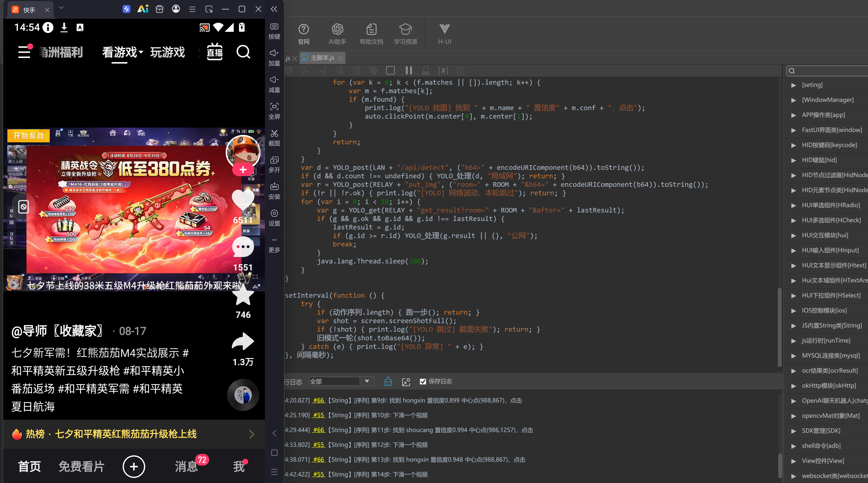Viewport: 868px width, 483px height.
Task: Select the 玩游戏 tab in Kuaishou
Action: tap(167, 52)
